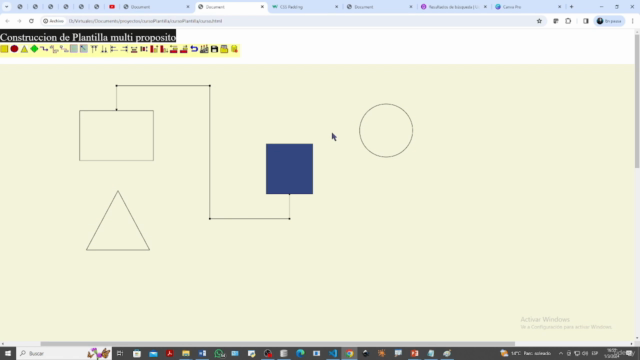640x360 pixels.
Task: Click the horizontal scrollbar thumb
Action: [x=278, y=344]
